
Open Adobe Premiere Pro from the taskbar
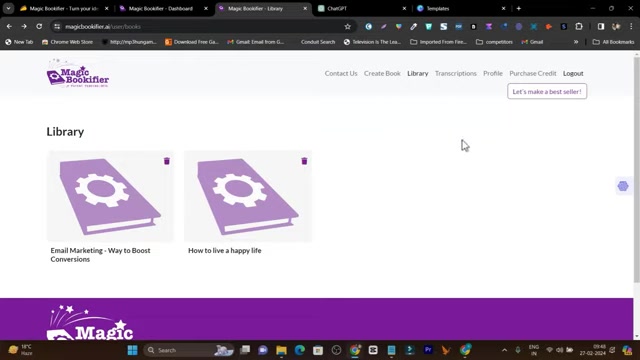click(428, 350)
